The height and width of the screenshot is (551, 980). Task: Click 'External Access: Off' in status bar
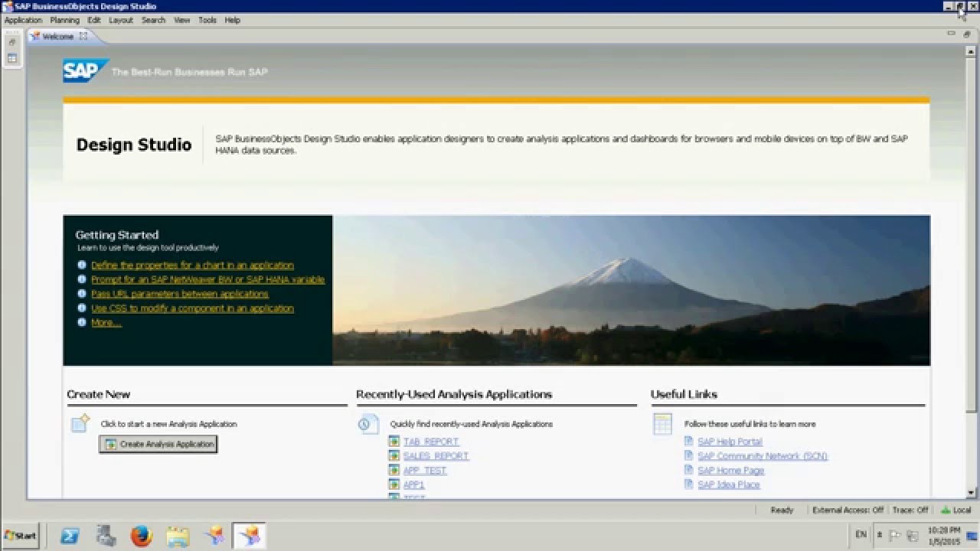(x=848, y=510)
